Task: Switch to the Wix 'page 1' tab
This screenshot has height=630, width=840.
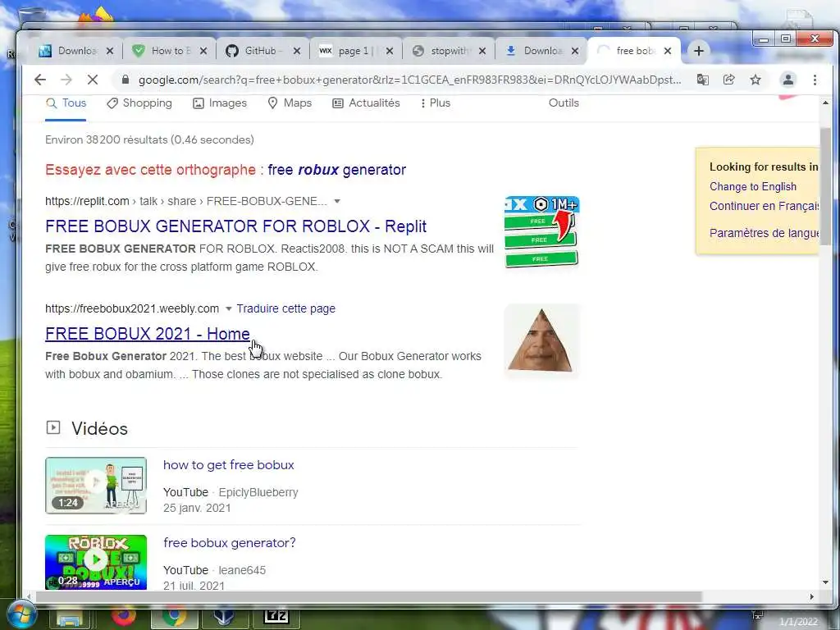Action: click(x=355, y=51)
